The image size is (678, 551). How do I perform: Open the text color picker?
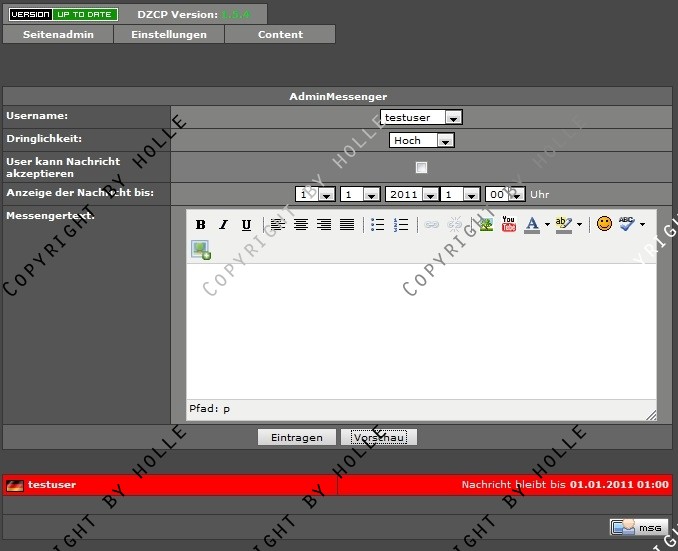pyautogui.click(x=532, y=224)
